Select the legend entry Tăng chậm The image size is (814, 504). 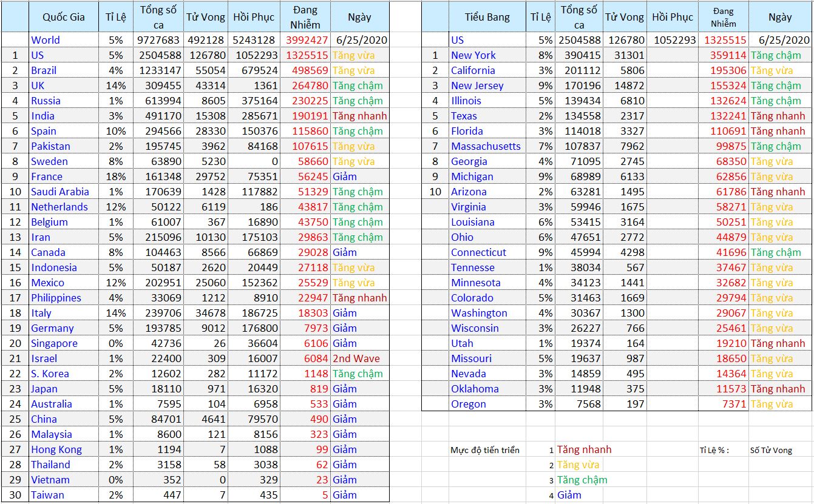tap(582, 480)
